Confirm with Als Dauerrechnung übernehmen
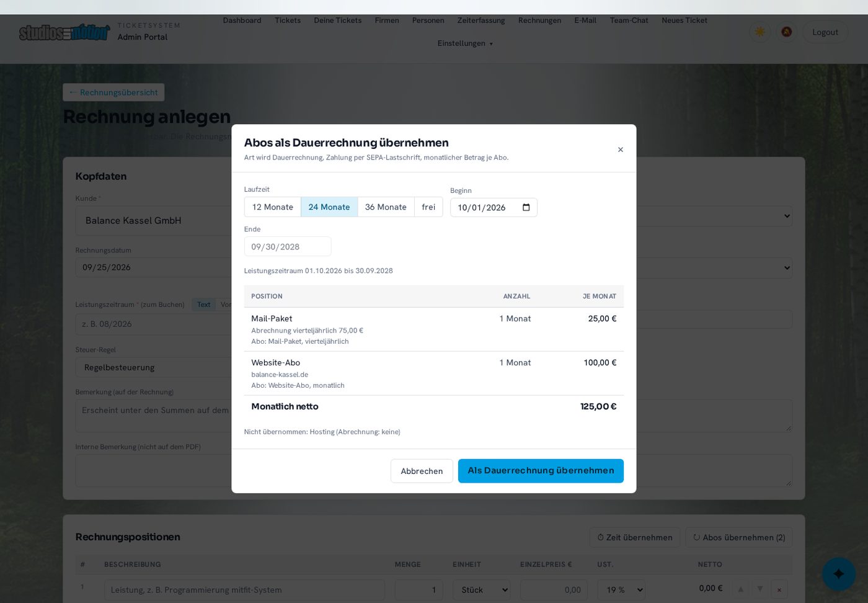This screenshot has width=868, height=603. coord(541,471)
